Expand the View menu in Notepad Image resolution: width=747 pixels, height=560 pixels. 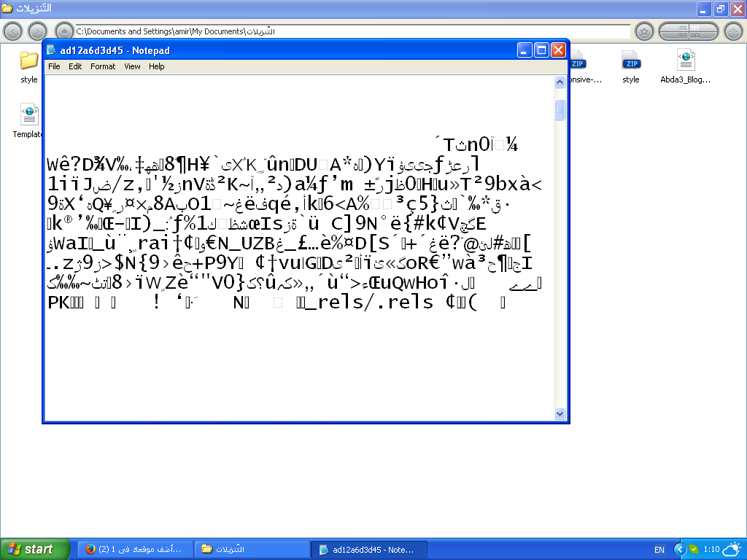pos(132,66)
